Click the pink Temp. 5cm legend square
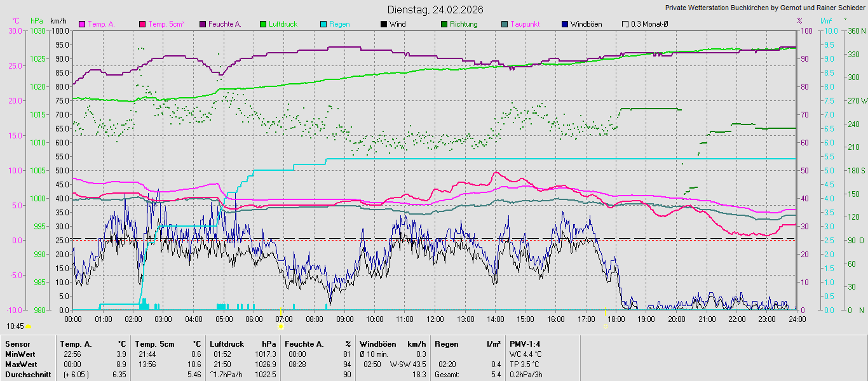868x381 pixels. (x=142, y=24)
